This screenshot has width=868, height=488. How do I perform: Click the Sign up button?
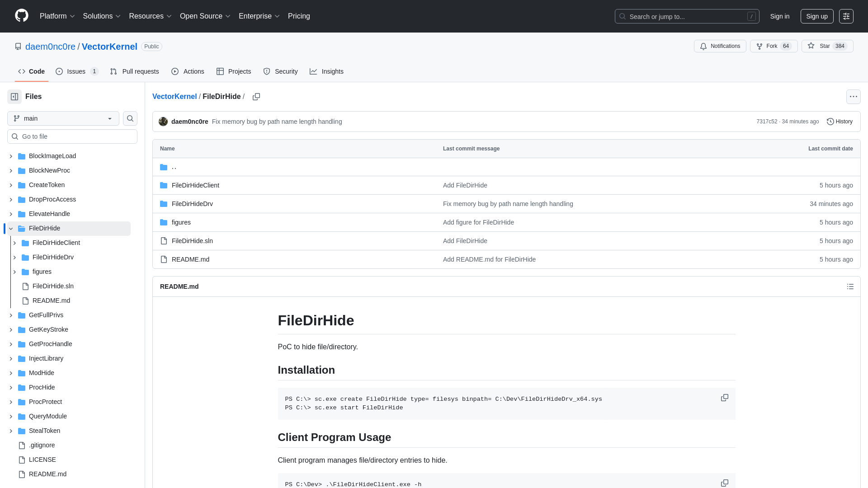(x=816, y=16)
